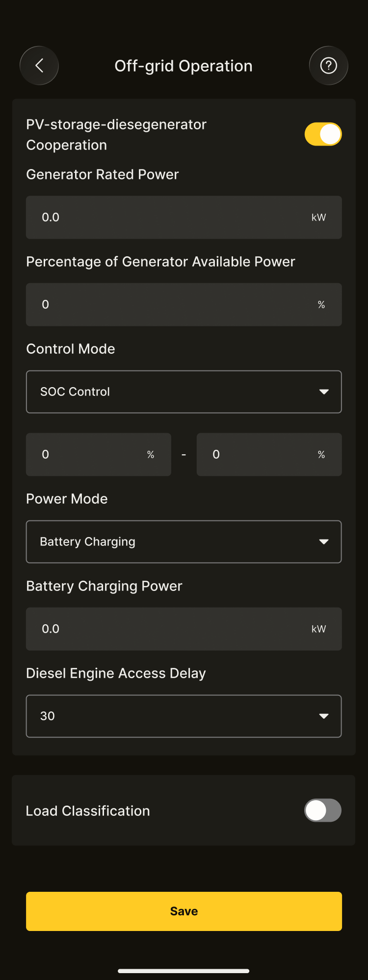The width and height of the screenshot is (368, 980).
Task: Enable the Load Classification switch
Action: coord(322,810)
